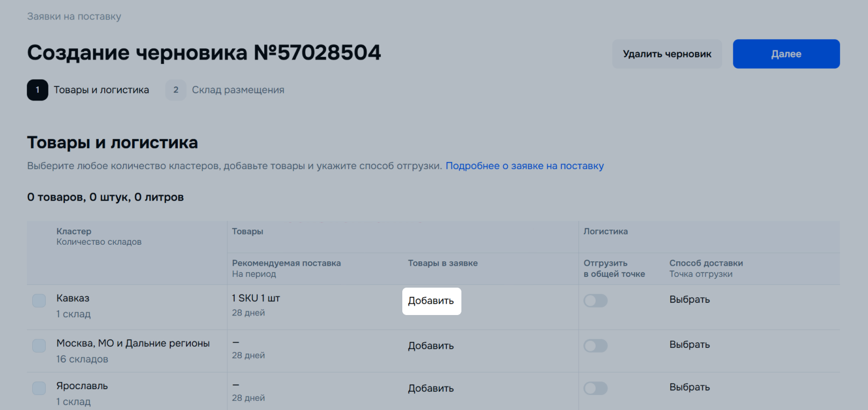Open Подробнее о заявке на поставку link
The width and height of the screenshot is (868, 410).
tap(525, 166)
